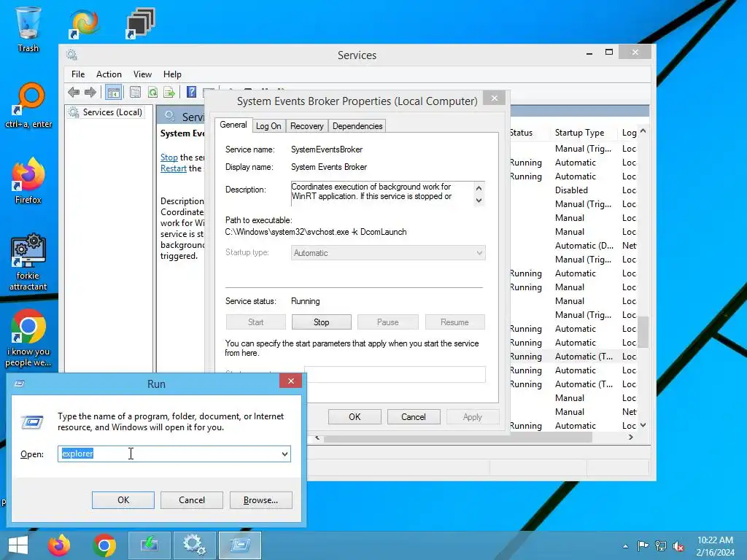Open the Action Center flag tray icon
Image resolution: width=747 pixels, height=560 pixels.
643,545
